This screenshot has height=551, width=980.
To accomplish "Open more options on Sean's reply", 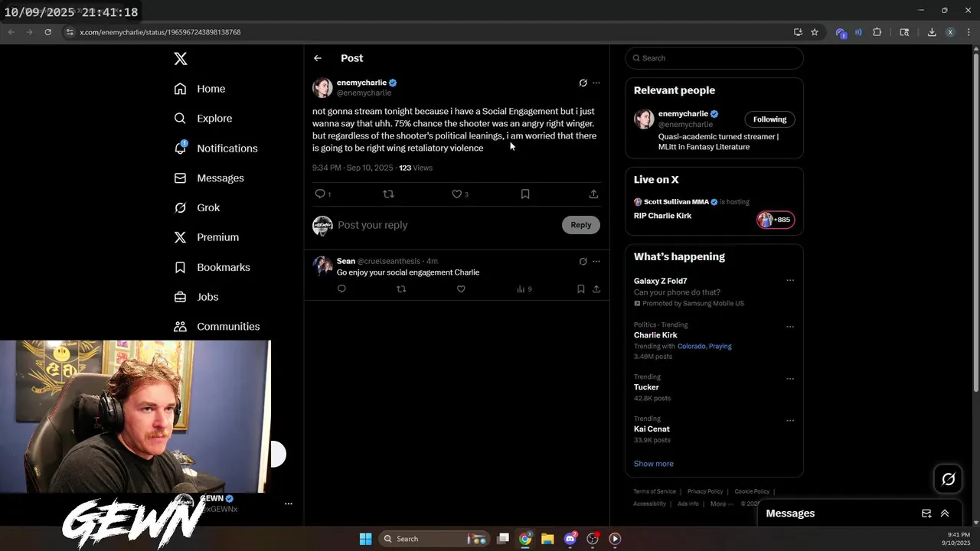I will click(x=596, y=262).
